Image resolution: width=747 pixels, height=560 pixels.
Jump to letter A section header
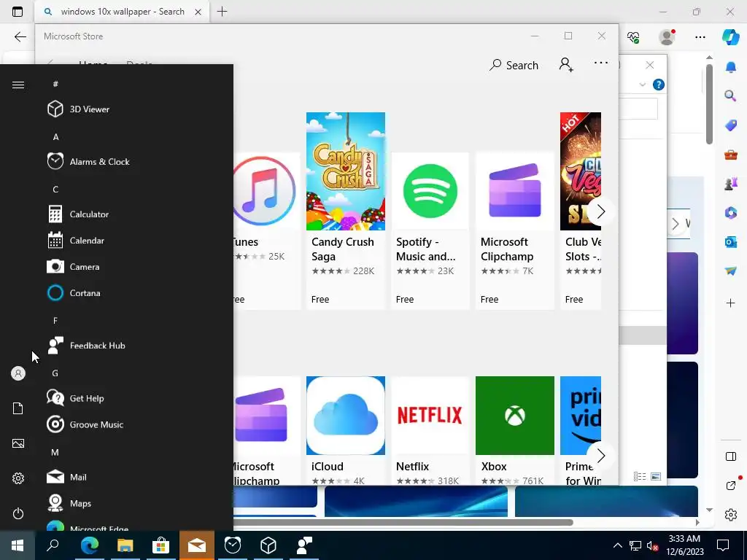click(x=55, y=137)
